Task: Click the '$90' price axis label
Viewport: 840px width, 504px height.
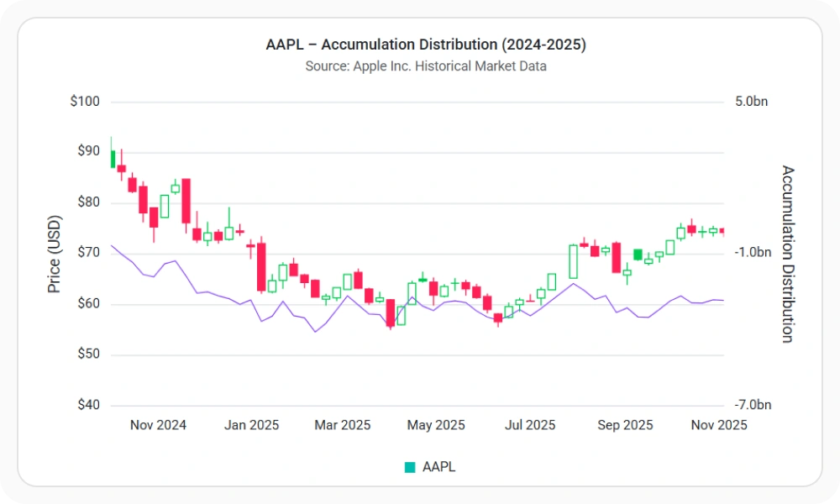Action: 88,151
